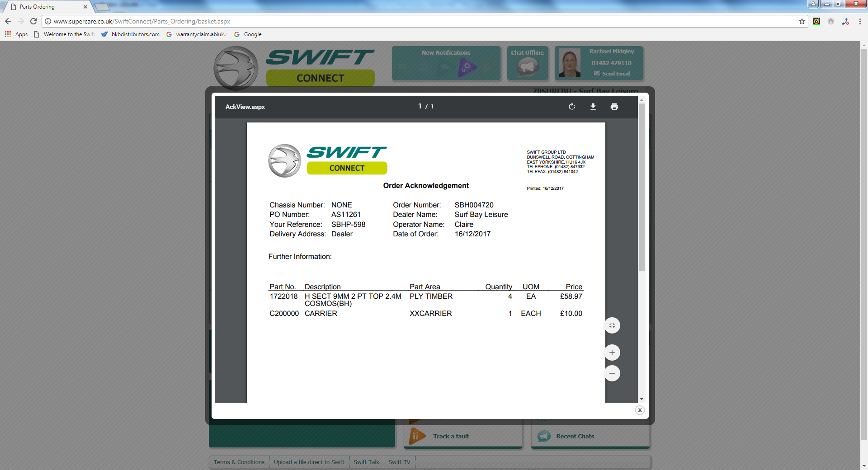This screenshot has width=868, height=470.
Task: Fit the PDF to page
Action: (612, 325)
